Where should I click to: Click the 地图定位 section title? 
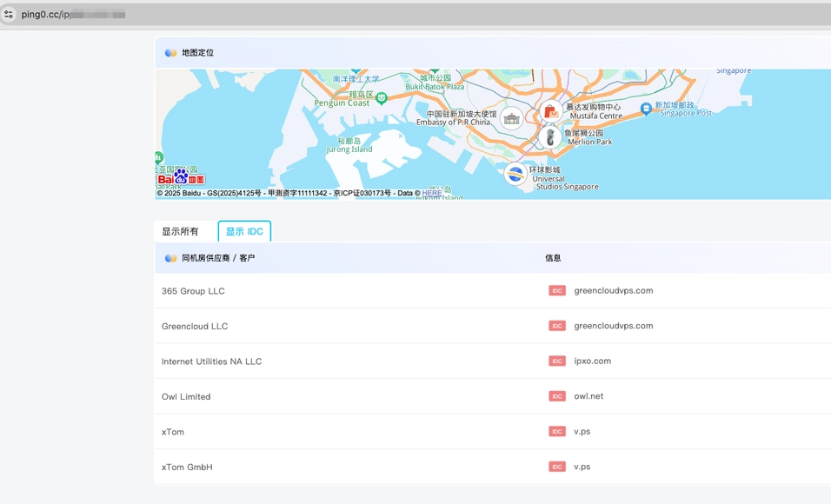coord(197,52)
